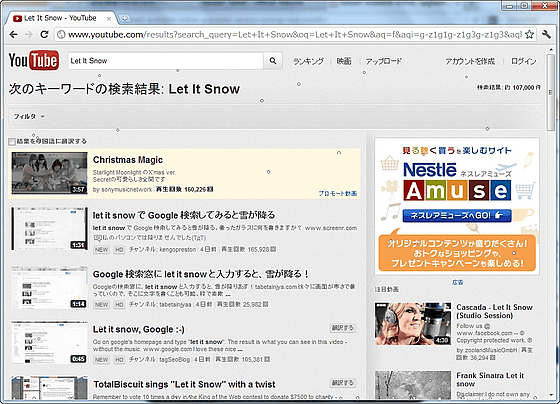Click the プロモート動画 link
Image resolution: width=560 pixels, height=404 pixels.
pos(338,193)
